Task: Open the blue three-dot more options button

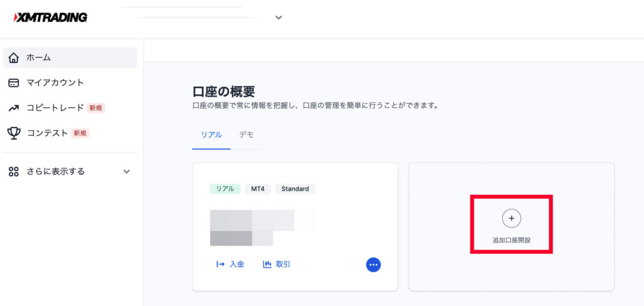Action: coord(374,265)
